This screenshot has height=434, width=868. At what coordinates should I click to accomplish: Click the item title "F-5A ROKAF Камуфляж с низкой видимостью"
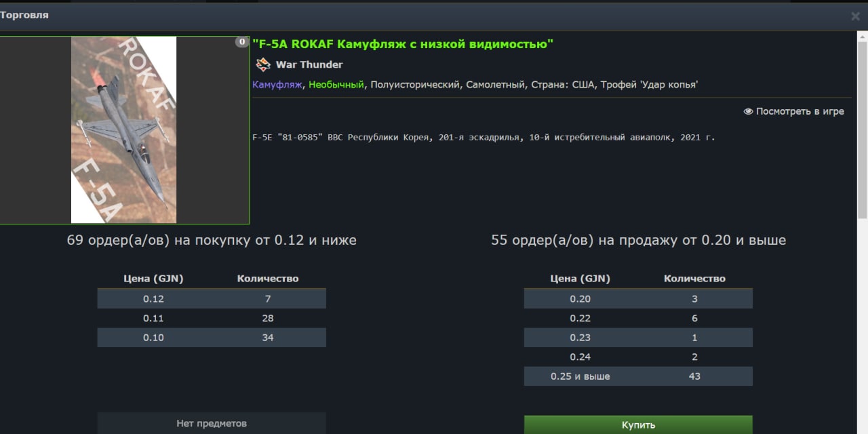[x=403, y=44]
